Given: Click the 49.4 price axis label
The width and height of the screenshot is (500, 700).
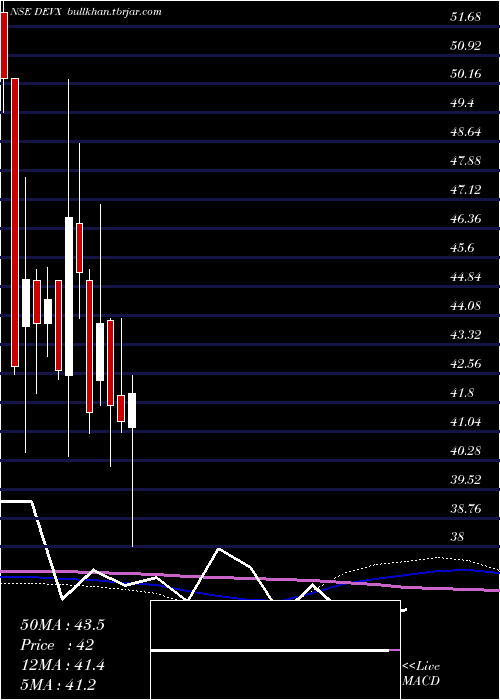Looking at the screenshot, I should (x=462, y=103).
